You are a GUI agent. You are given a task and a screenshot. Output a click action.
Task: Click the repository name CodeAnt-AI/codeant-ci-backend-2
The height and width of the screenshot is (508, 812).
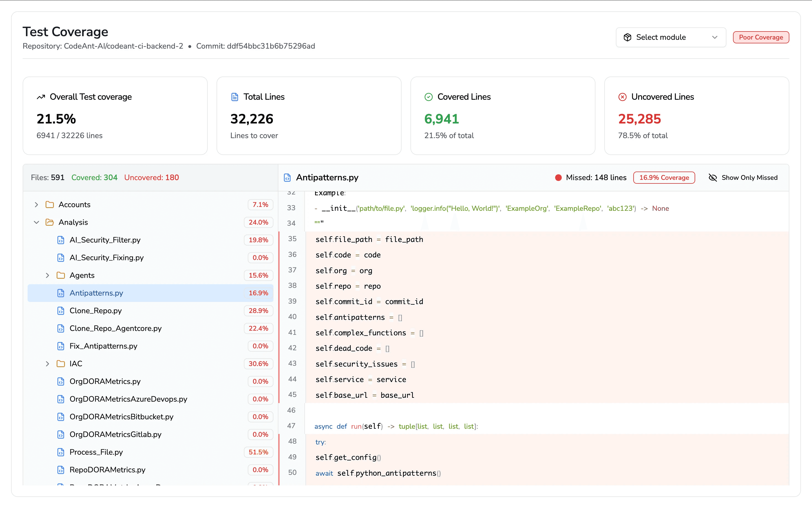(123, 46)
